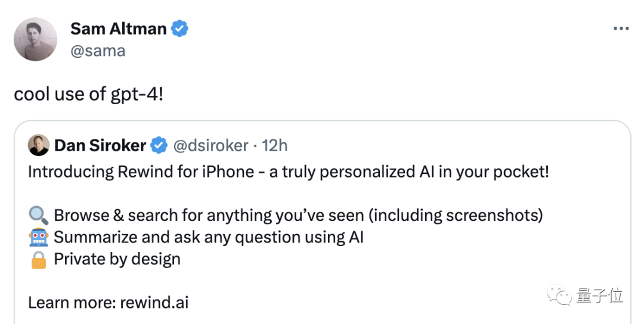644x324 pixels.
Task: Open the @dsiroker handle
Action: 210,145
